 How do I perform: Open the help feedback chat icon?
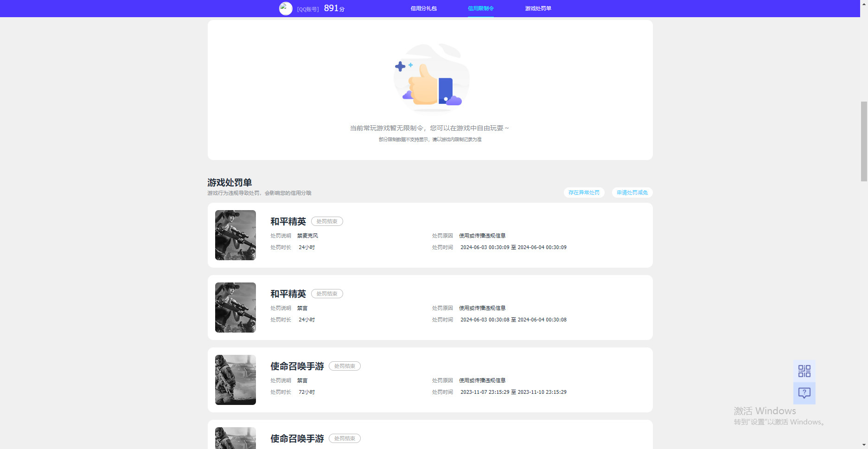pyautogui.click(x=804, y=393)
